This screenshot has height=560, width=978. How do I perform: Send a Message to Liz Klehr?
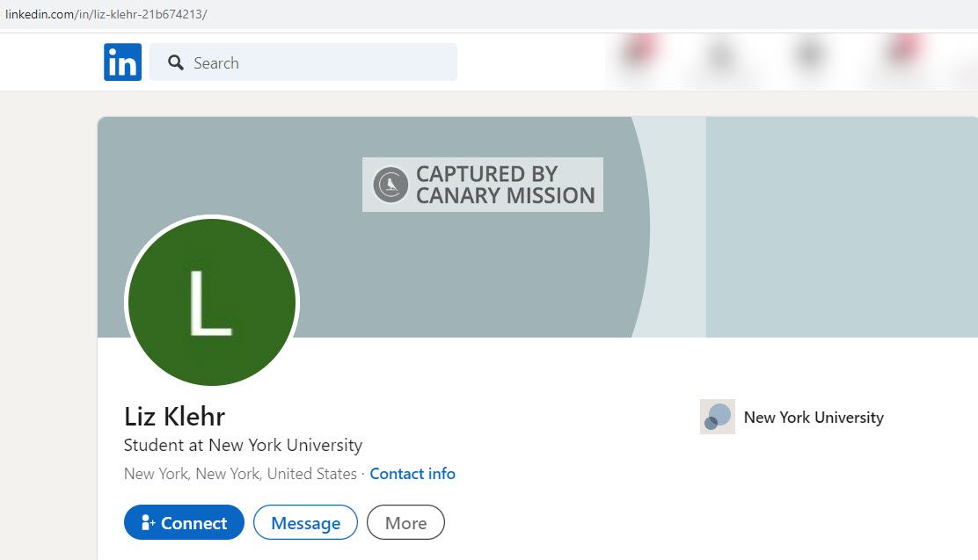(306, 522)
